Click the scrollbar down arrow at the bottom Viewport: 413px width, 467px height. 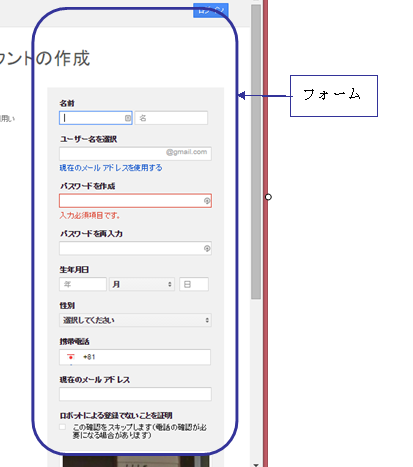256,465
